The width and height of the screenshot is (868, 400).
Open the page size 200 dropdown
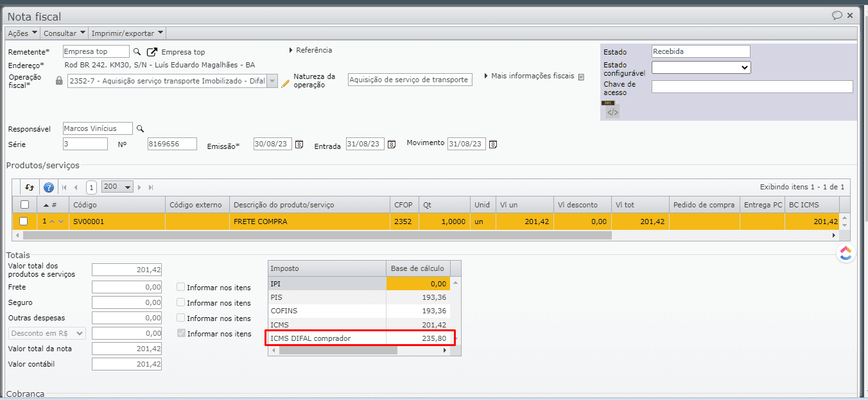(x=117, y=187)
